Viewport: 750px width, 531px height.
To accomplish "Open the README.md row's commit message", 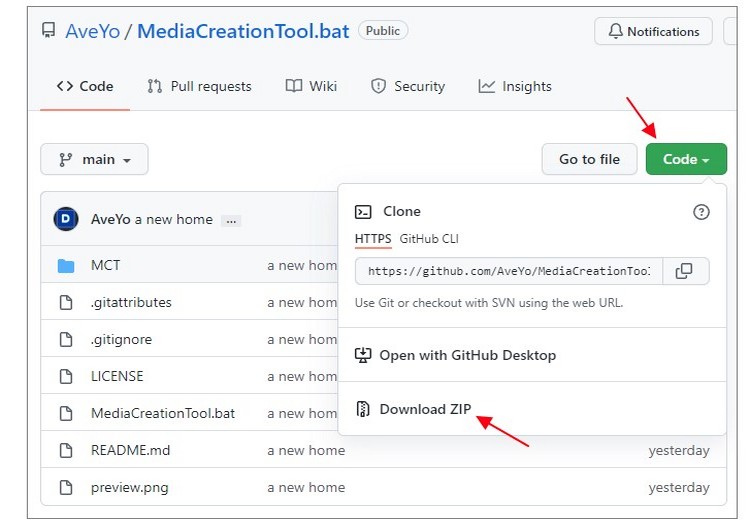I will click(x=306, y=450).
